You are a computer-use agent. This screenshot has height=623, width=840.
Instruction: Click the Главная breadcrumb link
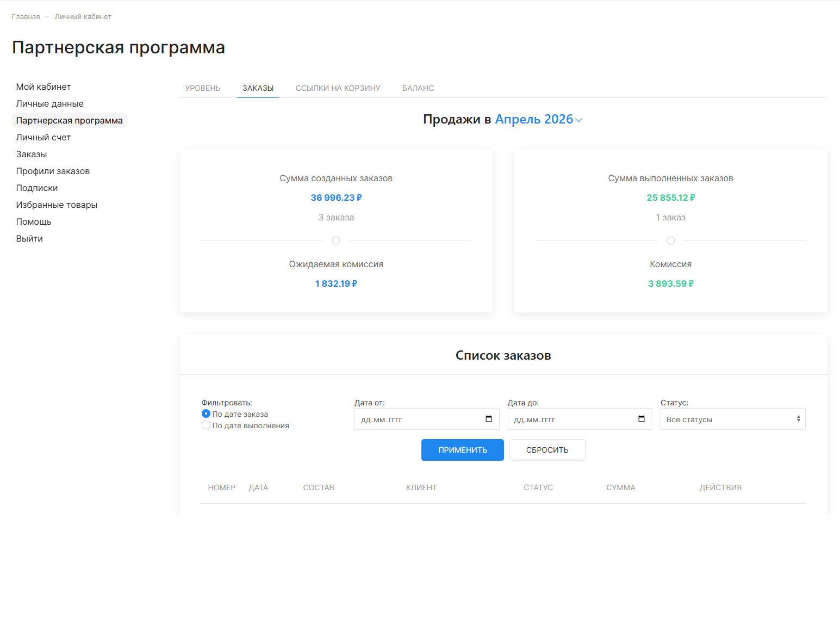[x=26, y=17]
